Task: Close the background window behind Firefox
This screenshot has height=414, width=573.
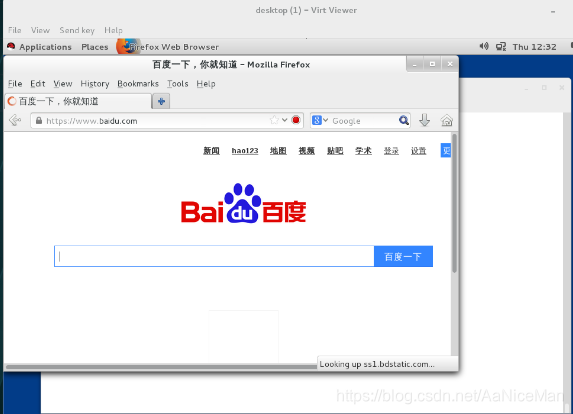Action: tap(562, 88)
